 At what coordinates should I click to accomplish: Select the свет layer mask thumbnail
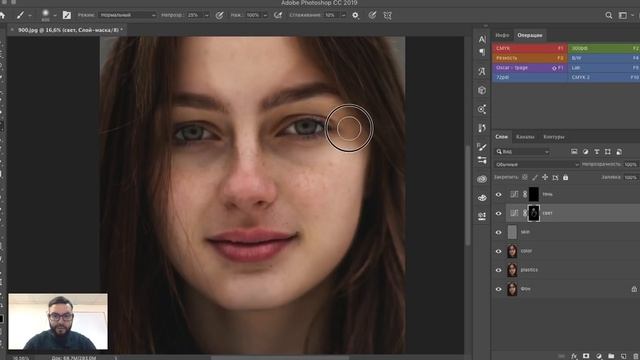(533, 213)
